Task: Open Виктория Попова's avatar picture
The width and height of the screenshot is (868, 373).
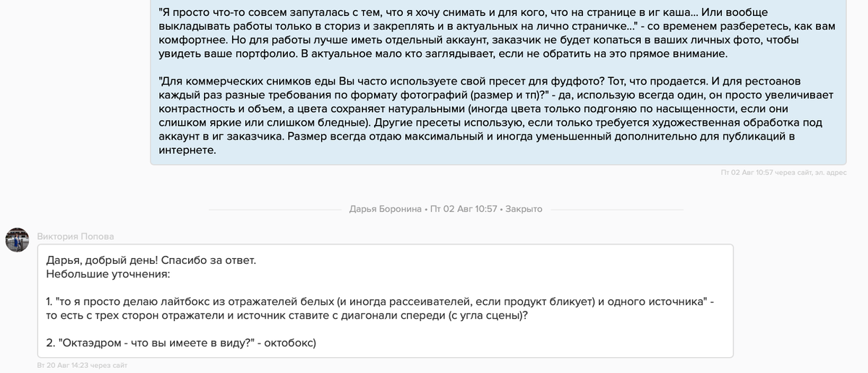Action: [17, 240]
